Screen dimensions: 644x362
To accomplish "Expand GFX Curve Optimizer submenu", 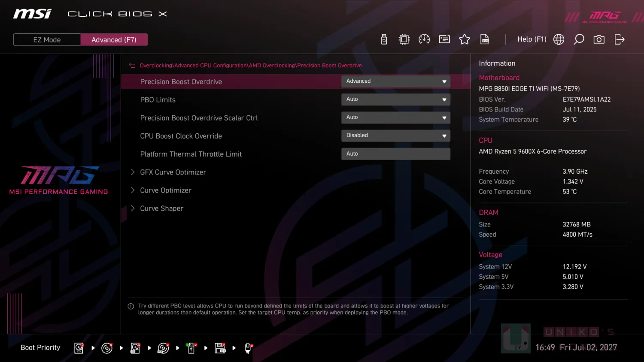I will 173,172.
